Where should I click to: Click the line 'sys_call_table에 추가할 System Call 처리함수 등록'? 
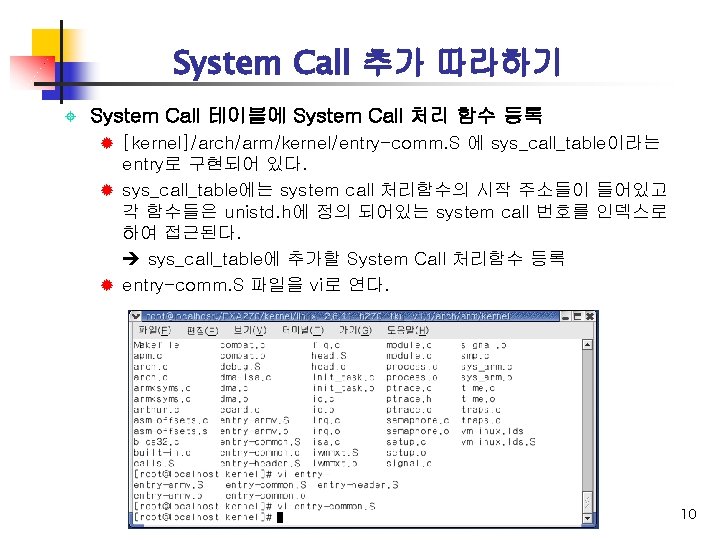(356, 259)
